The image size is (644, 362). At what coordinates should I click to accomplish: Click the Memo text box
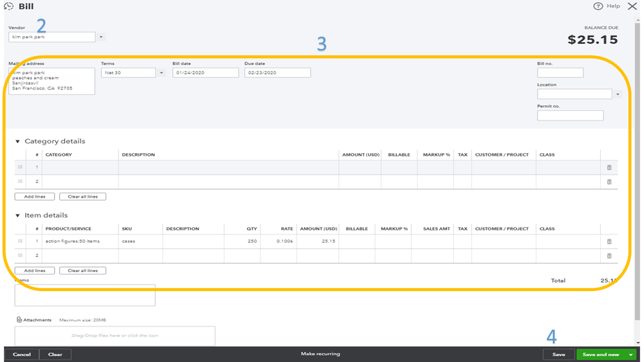[85, 295]
